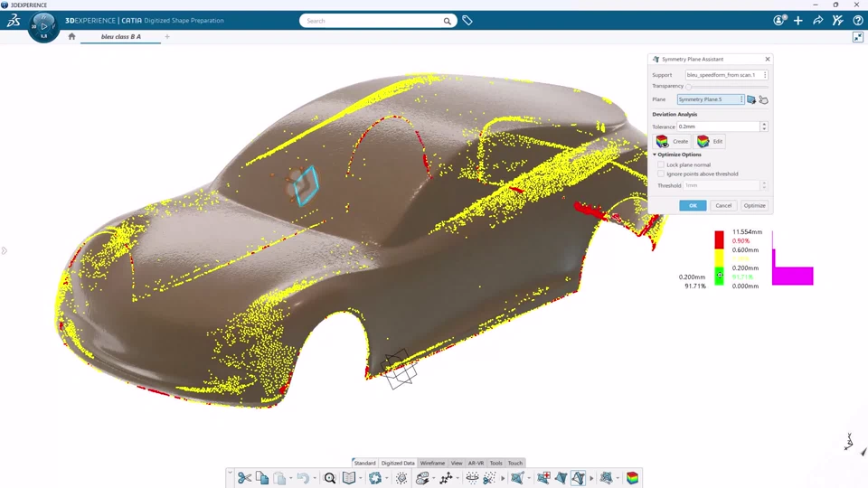Image resolution: width=868 pixels, height=488 pixels.
Task: Click the plane creation icon beside Plane field
Action: click(x=751, y=99)
